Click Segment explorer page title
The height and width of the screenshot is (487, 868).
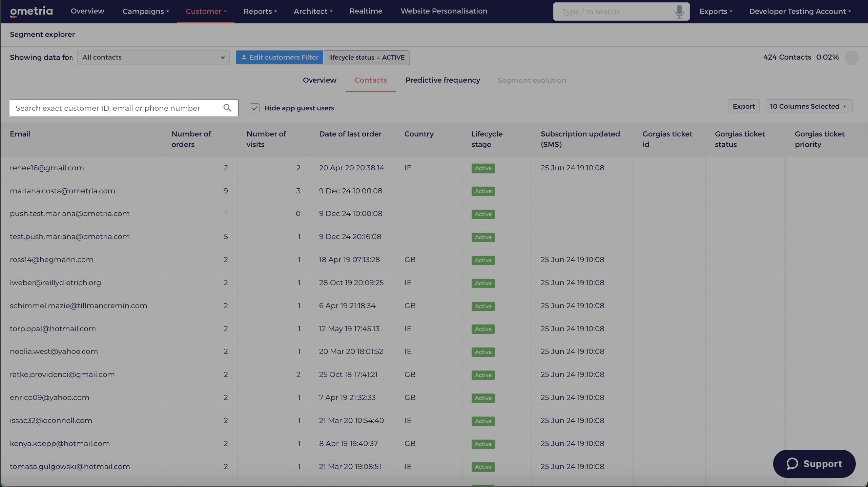pos(42,35)
